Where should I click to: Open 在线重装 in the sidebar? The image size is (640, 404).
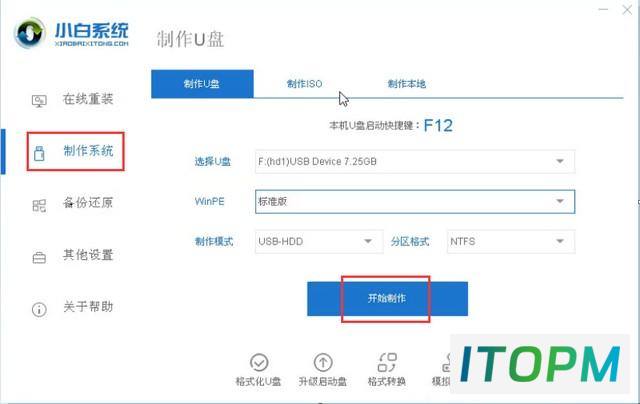click(x=73, y=100)
